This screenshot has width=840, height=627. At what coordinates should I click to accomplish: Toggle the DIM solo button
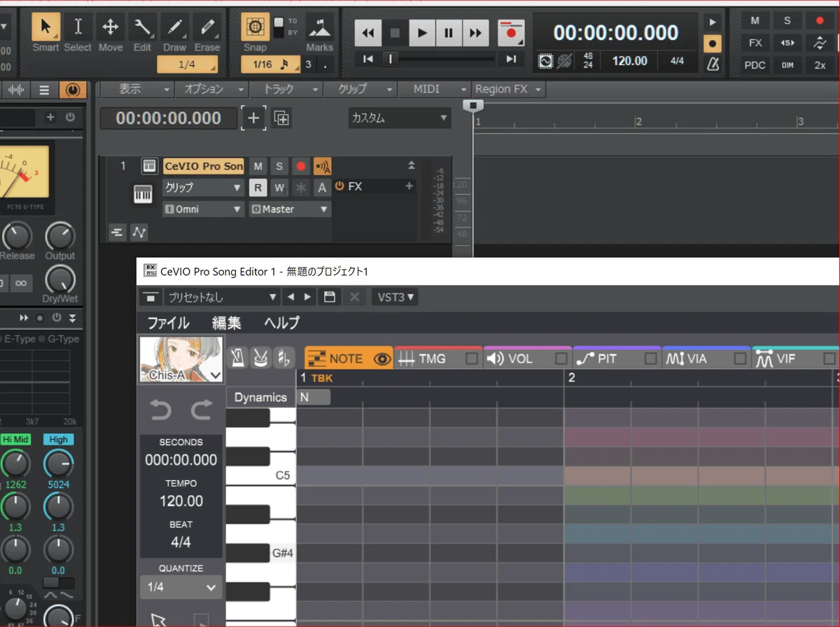click(x=787, y=65)
